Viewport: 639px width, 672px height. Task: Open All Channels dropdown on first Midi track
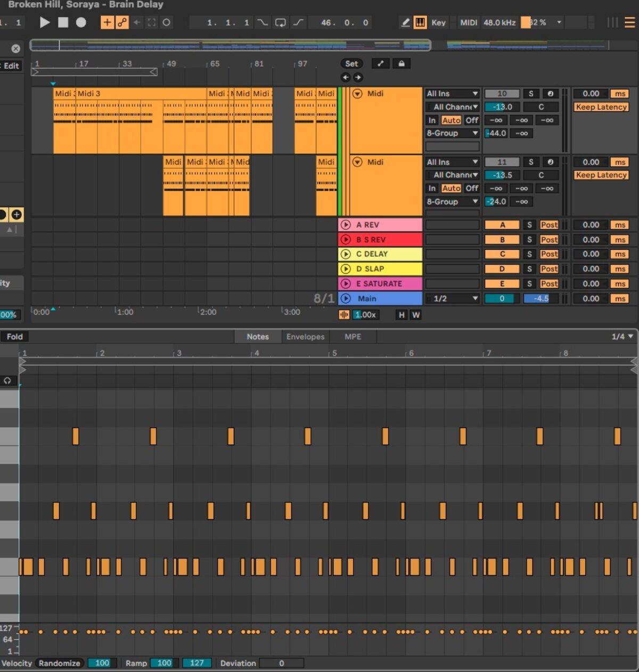452,107
